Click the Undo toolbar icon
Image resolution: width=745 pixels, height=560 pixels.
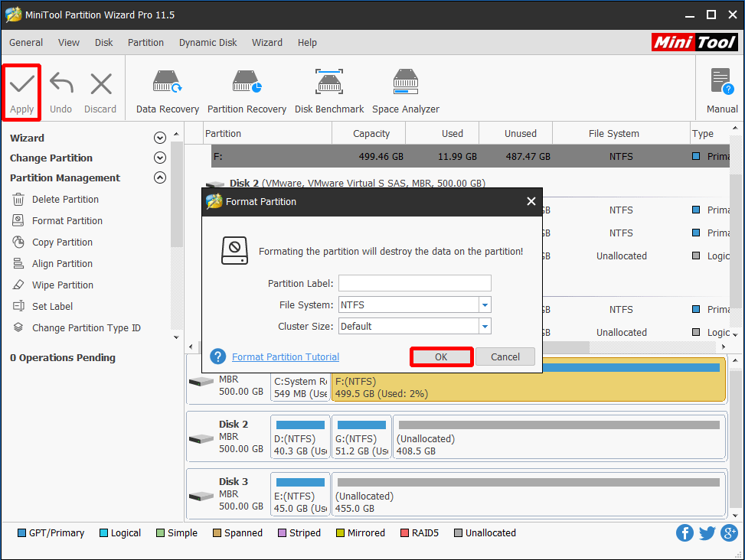60,88
